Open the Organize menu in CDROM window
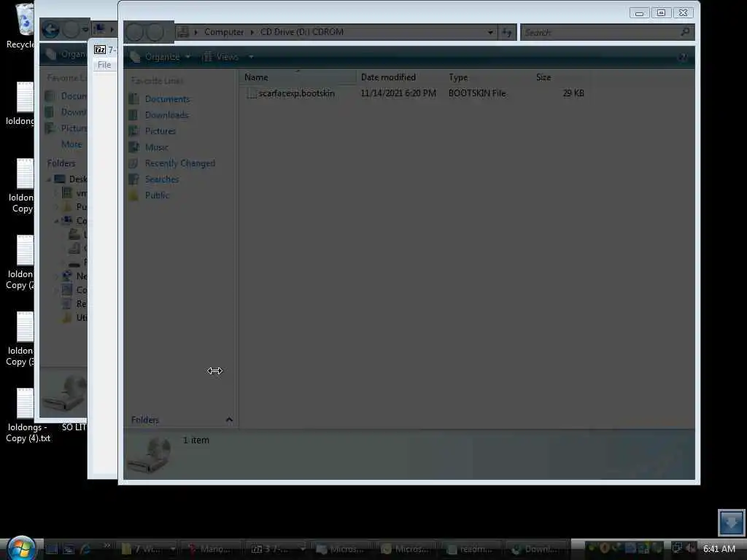Viewport: 747px width, 560px height. 160,57
